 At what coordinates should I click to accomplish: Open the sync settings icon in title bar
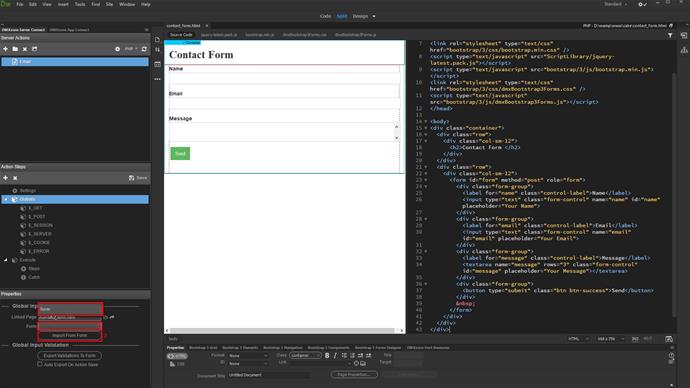coord(642,4)
